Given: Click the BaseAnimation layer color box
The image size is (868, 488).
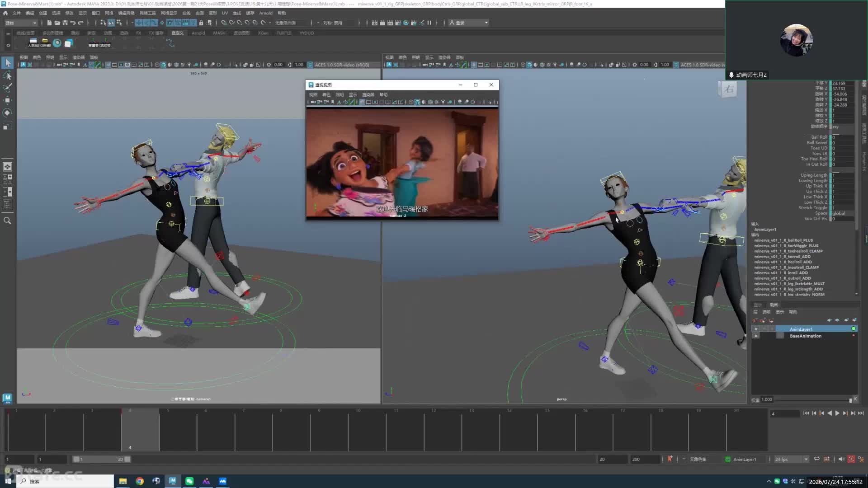Looking at the screenshot, I should point(780,336).
